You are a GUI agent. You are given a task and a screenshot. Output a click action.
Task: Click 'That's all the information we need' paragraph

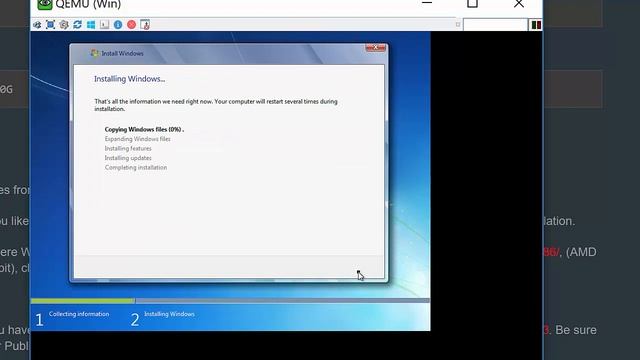[216, 105]
